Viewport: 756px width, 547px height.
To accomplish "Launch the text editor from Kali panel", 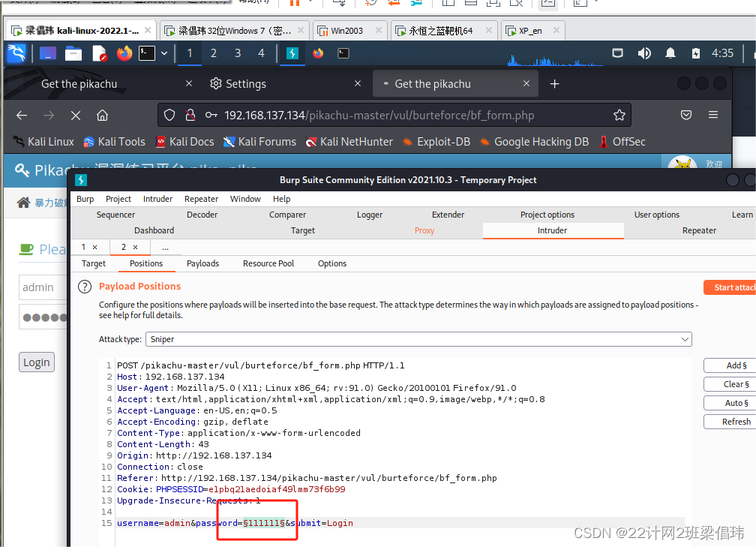I will 99,53.
